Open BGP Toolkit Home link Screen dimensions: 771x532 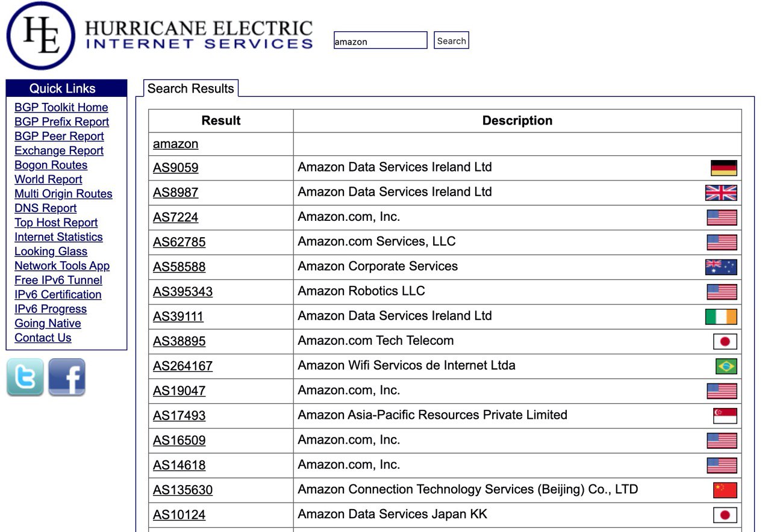click(x=61, y=107)
